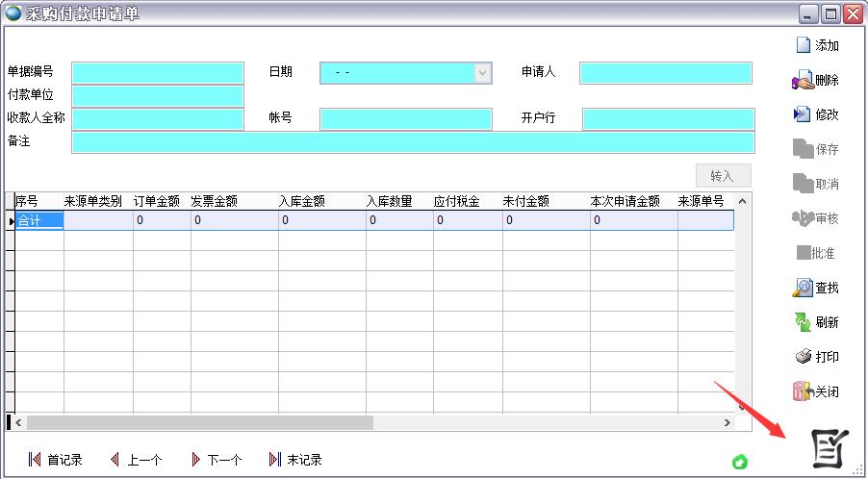Image resolution: width=868 pixels, height=479 pixels.
Task: Click the 申请人 input field
Action: [x=665, y=73]
